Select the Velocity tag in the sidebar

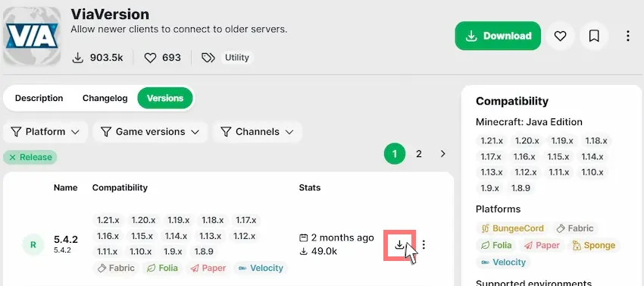tap(503, 262)
